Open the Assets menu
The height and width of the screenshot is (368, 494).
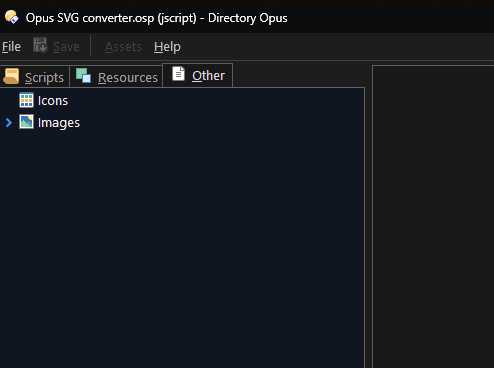(123, 47)
